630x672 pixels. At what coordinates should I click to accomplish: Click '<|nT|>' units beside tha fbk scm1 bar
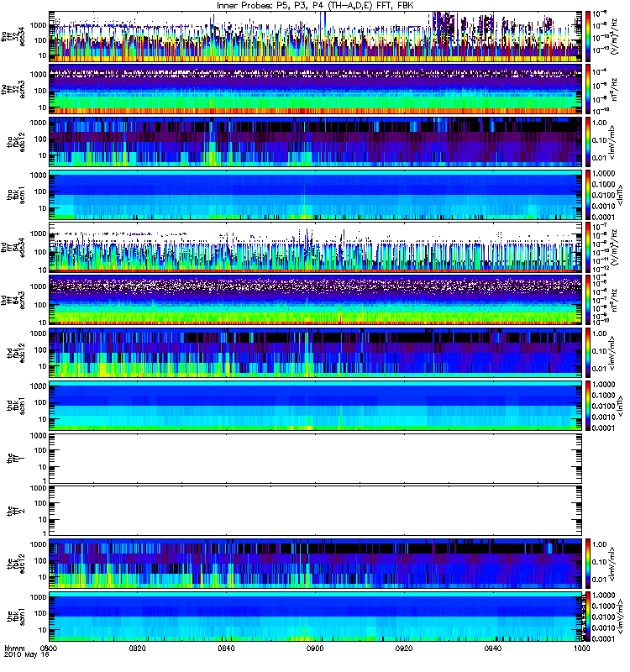click(620, 195)
